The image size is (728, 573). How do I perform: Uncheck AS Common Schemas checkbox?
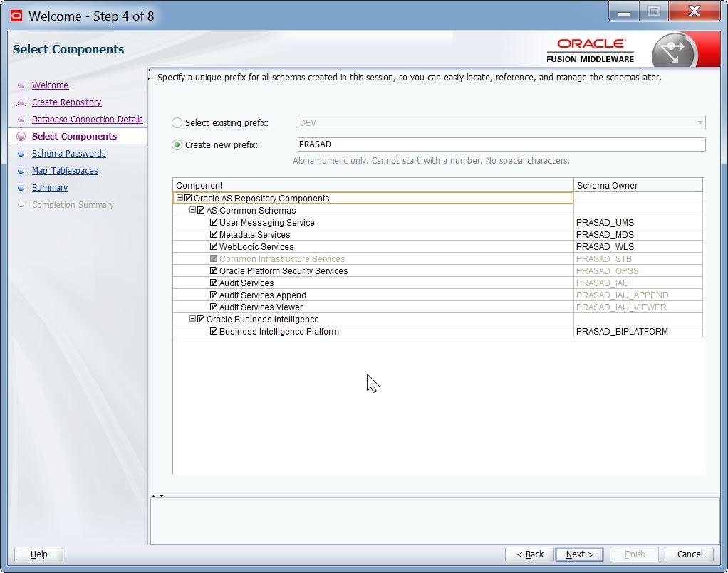[x=201, y=210]
